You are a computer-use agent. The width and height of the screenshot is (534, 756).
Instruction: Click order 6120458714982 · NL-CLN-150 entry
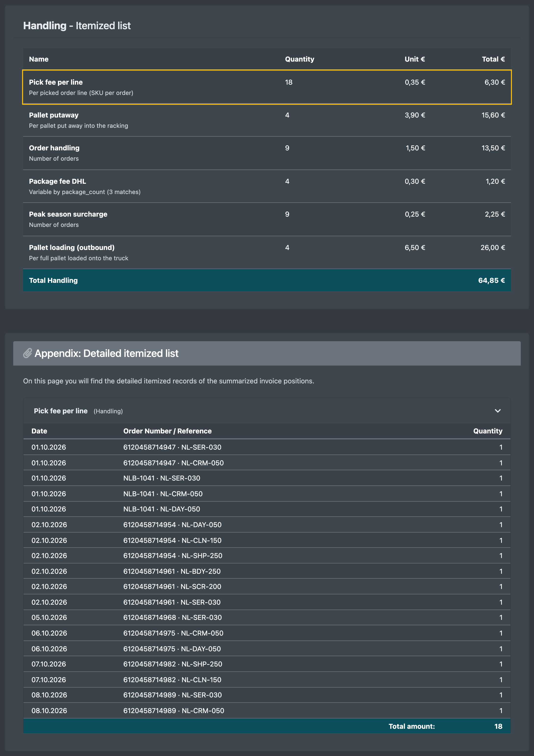[172, 680]
